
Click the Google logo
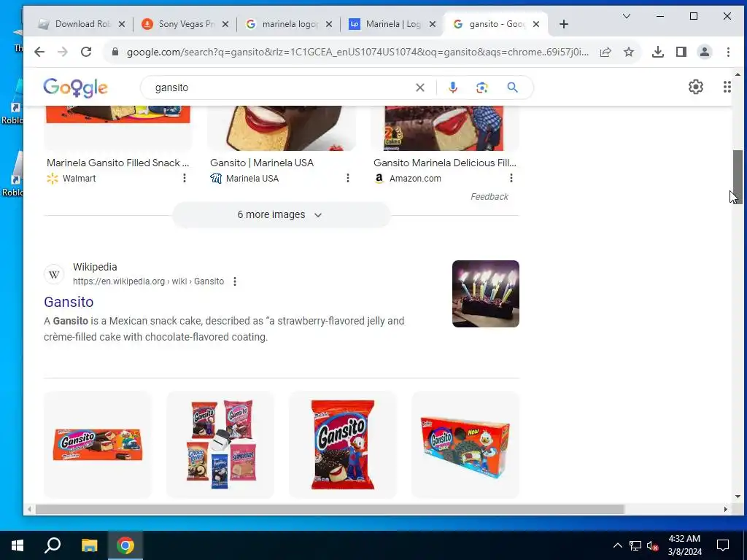(x=75, y=87)
